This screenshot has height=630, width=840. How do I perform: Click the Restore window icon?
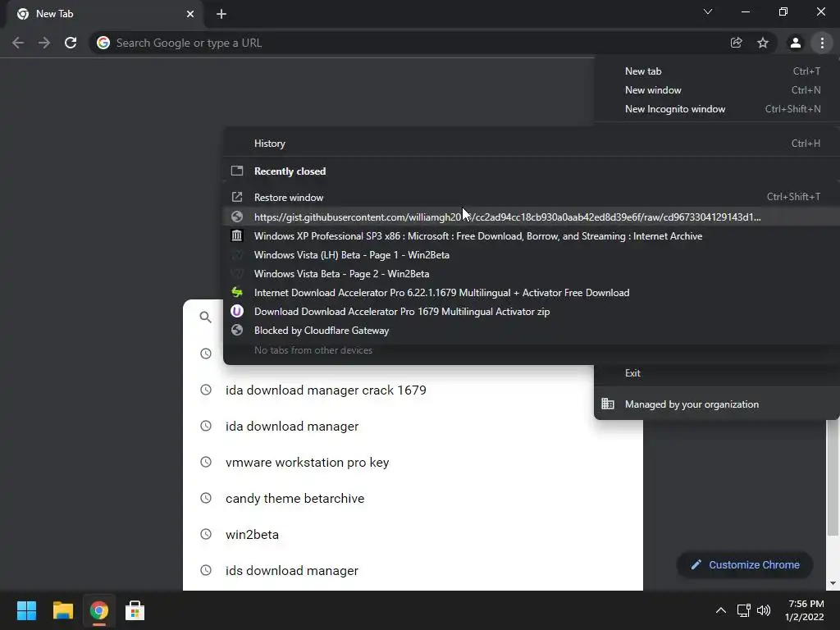click(237, 197)
